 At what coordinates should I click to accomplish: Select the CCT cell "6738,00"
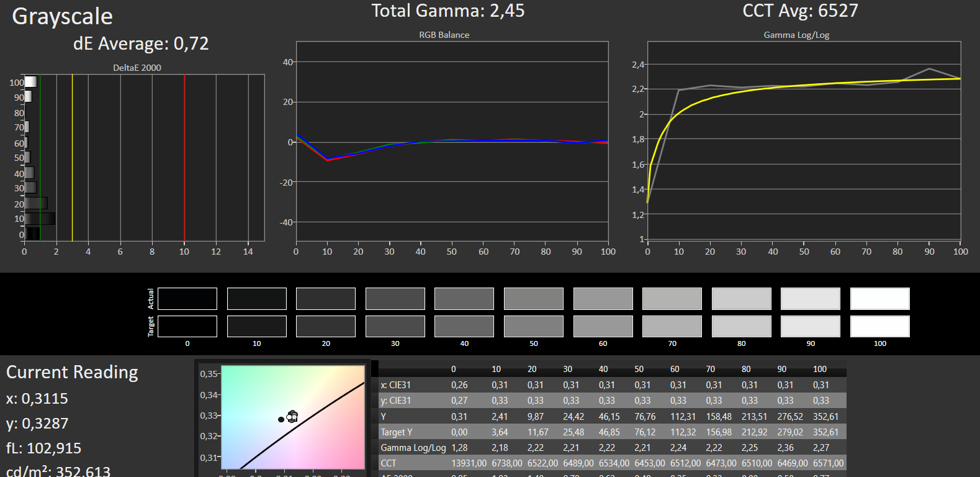tap(507, 463)
